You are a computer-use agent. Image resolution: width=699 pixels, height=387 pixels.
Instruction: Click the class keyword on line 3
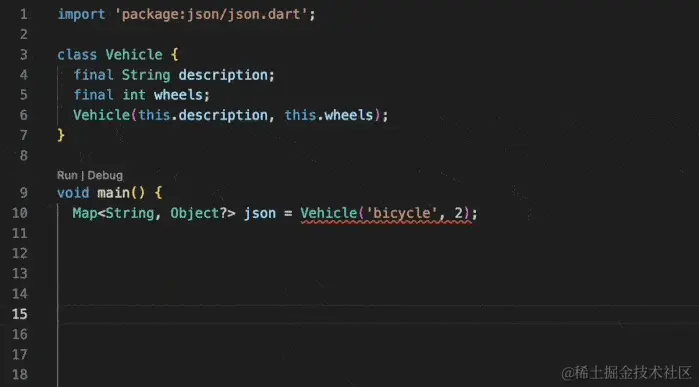coord(77,55)
